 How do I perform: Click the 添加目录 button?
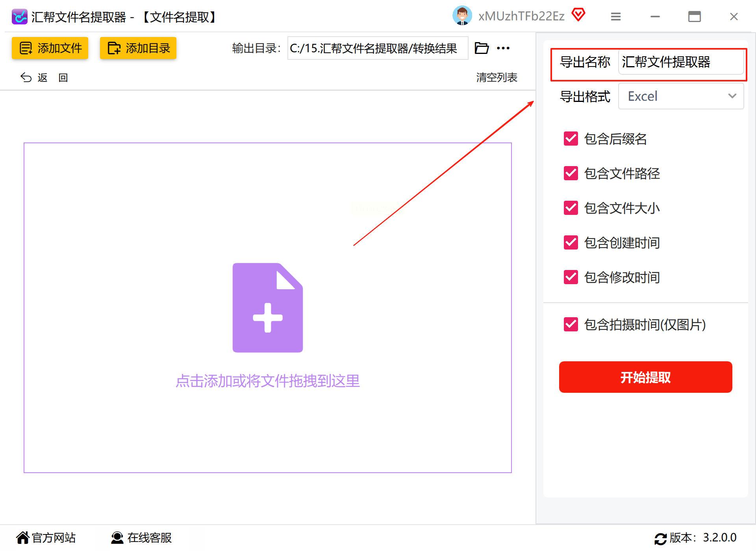coord(138,48)
